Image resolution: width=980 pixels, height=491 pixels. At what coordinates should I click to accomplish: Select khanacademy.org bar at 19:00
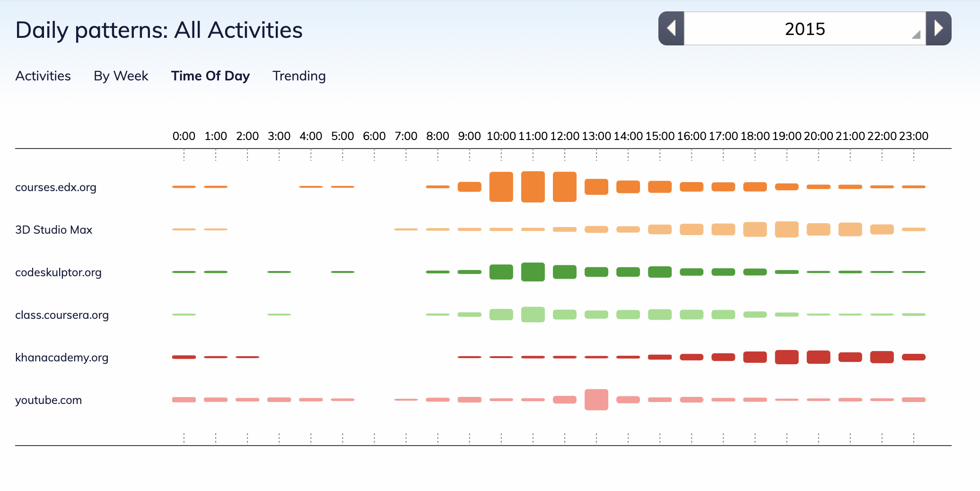pyautogui.click(x=787, y=357)
